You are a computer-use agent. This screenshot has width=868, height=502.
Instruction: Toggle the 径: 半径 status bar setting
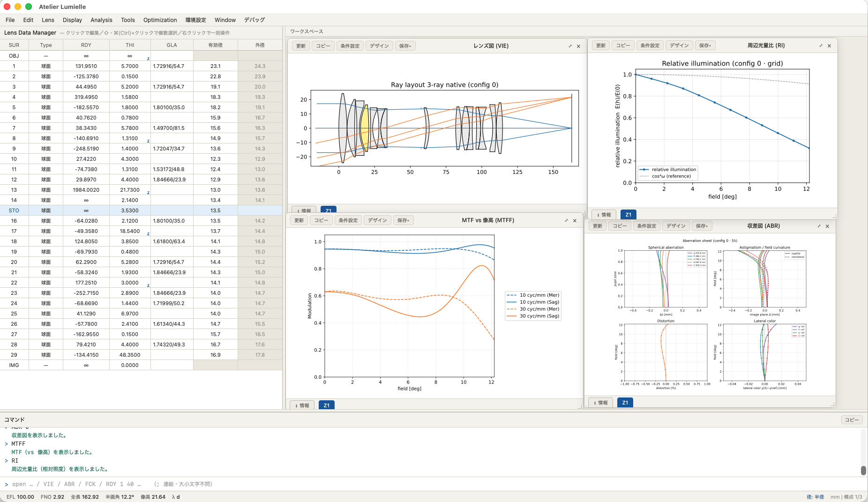click(x=815, y=497)
